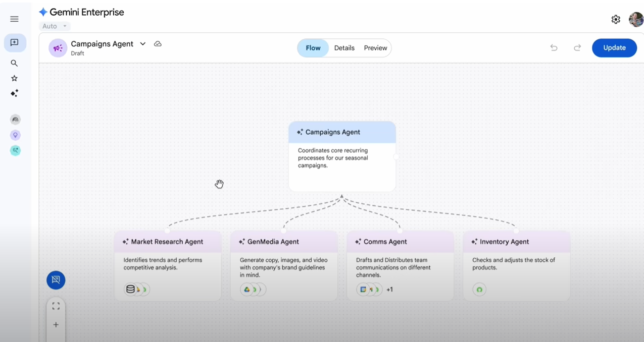Open settings gear icon
Screen dimensions: 644x342
point(615,19)
